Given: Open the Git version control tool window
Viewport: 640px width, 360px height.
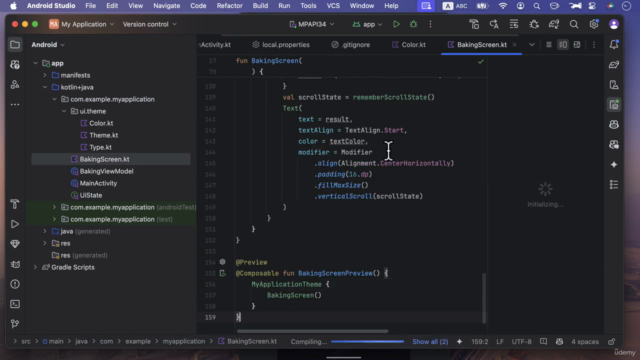Looking at the screenshot, I should click(x=15, y=324).
